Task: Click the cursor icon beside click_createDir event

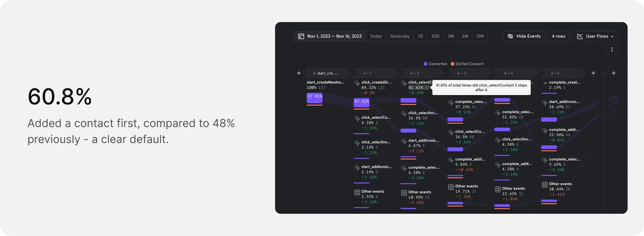Action: [x=357, y=83]
